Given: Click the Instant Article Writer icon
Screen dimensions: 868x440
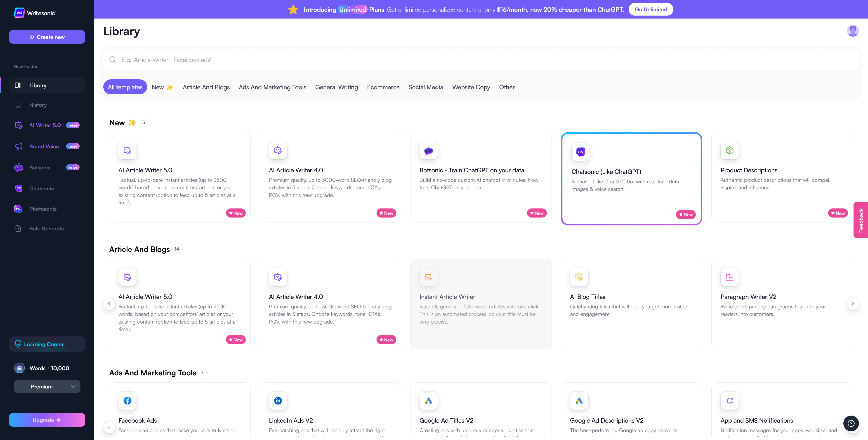Looking at the screenshot, I should (x=429, y=277).
